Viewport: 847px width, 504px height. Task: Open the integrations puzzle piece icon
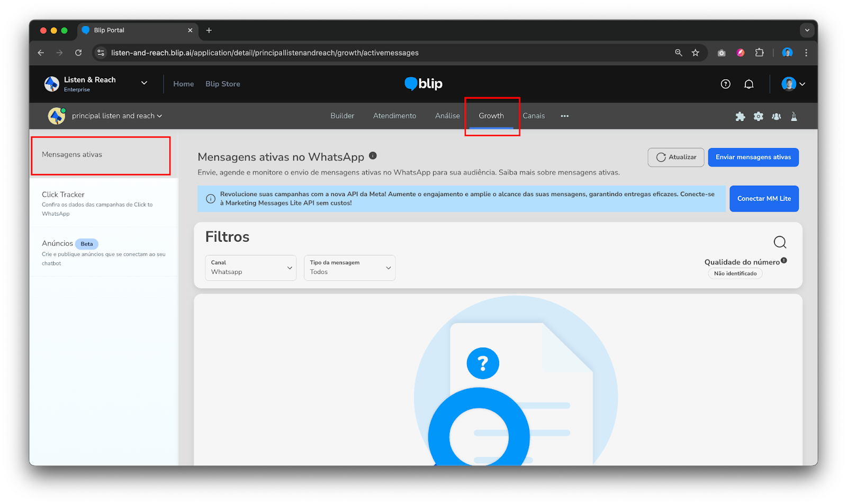[740, 116]
